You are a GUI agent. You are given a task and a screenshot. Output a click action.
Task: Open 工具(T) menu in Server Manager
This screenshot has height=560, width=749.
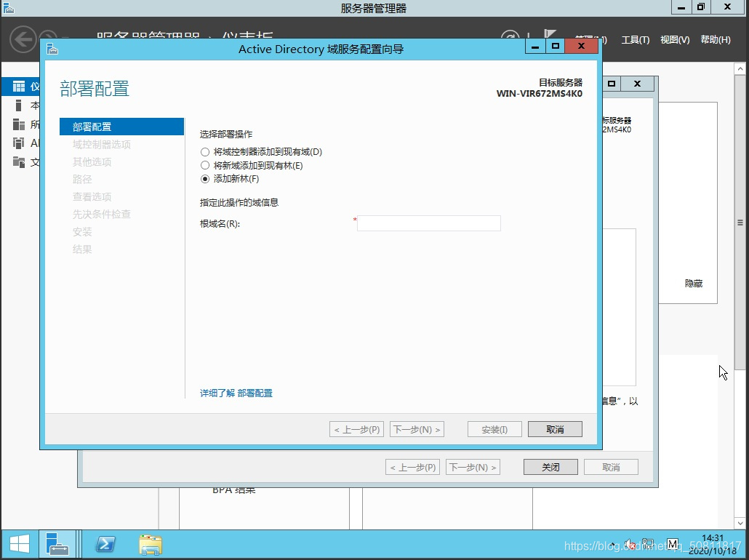636,40
